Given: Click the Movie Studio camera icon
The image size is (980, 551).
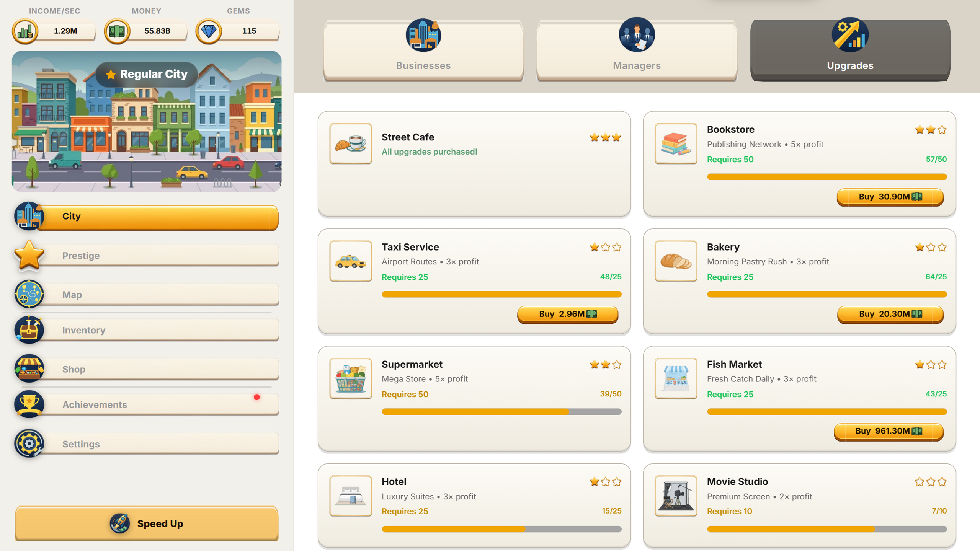Looking at the screenshot, I should click(676, 496).
